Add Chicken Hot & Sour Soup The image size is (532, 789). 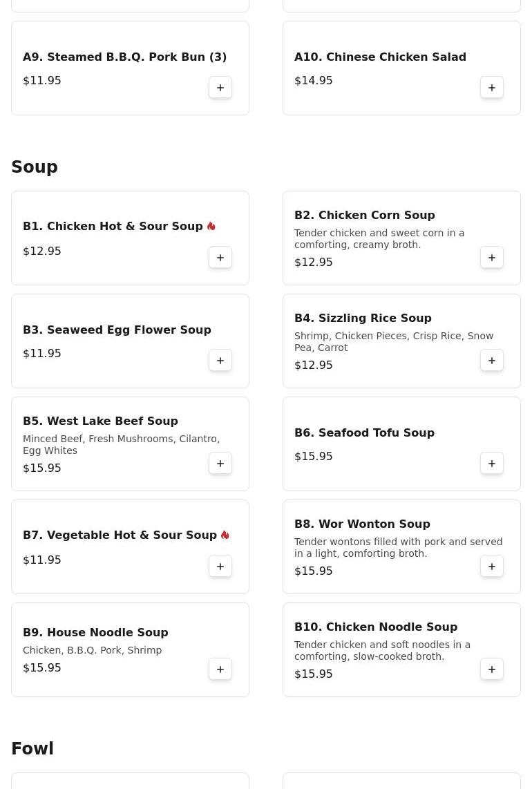(x=220, y=258)
